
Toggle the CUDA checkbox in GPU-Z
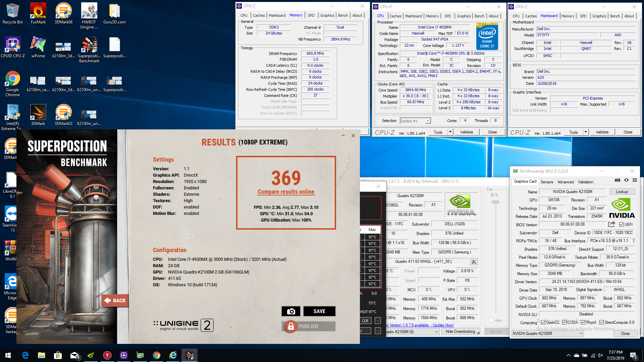point(564,322)
